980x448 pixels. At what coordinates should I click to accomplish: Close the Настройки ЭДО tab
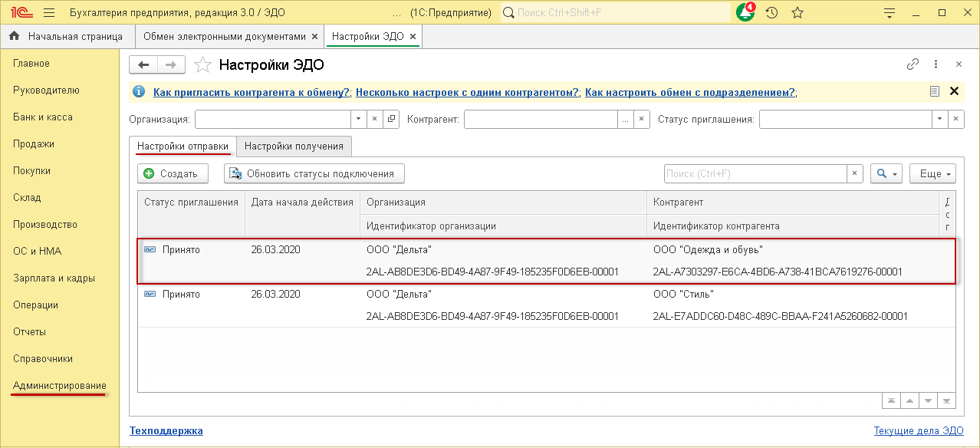413,36
